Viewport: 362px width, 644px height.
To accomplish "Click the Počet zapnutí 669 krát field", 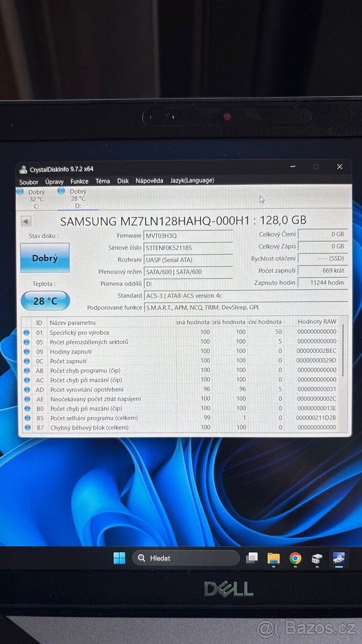I will click(x=322, y=270).
